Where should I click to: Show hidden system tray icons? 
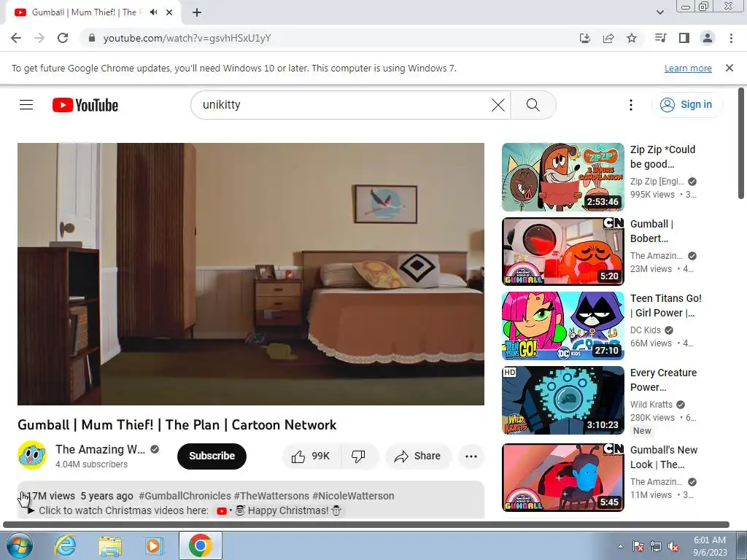[x=620, y=546]
